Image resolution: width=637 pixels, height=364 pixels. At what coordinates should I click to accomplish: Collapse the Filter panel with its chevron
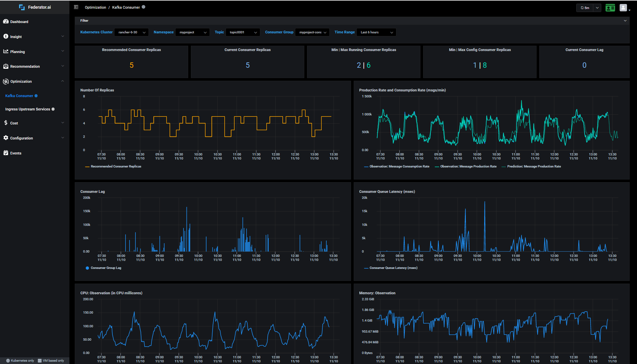point(625,21)
